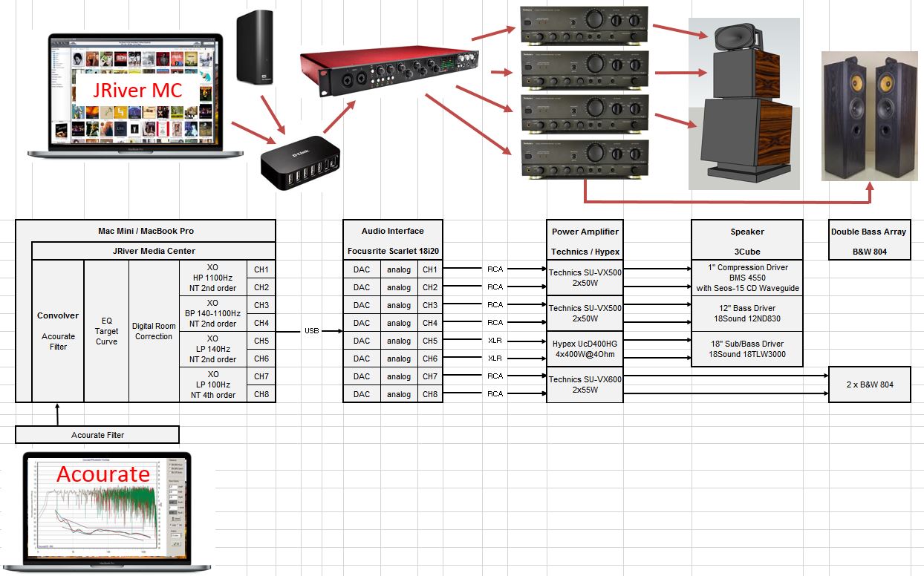This screenshot has height=576, width=924.
Task: Click the "2 x B&W 804" cell
Action: [869, 384]
